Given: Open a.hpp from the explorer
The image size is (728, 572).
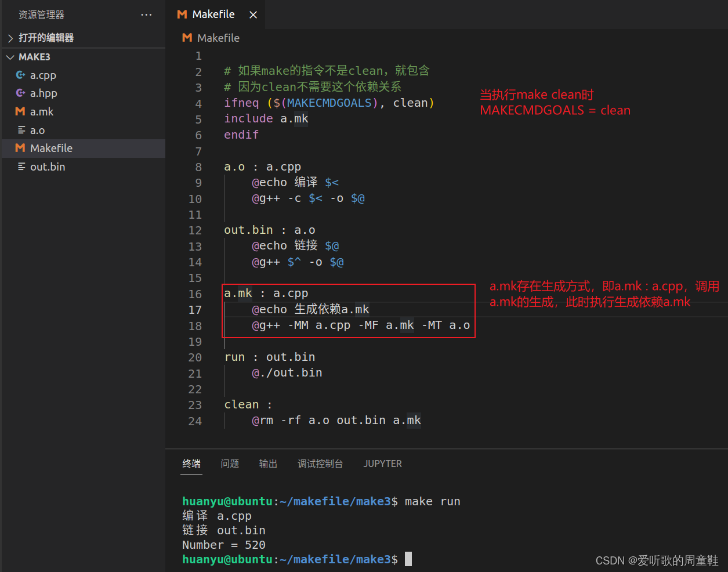Looking at the screenshot, I should click(x=44, y=93).
